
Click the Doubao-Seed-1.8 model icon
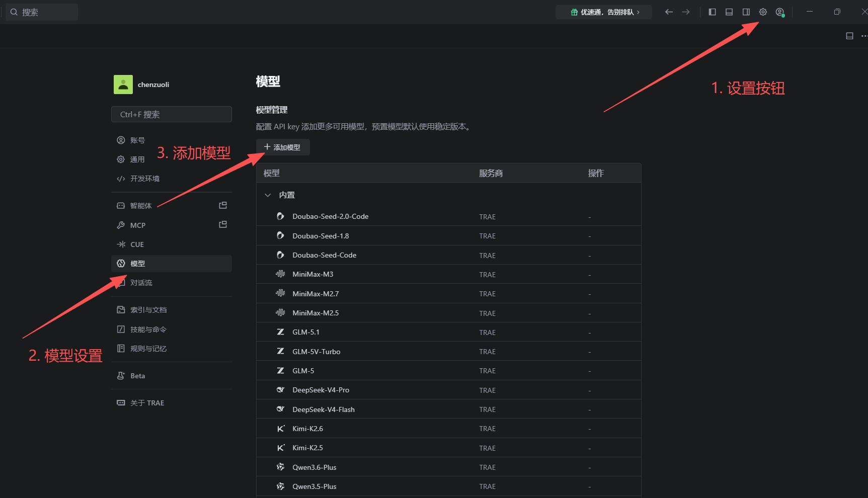point(280,235)
